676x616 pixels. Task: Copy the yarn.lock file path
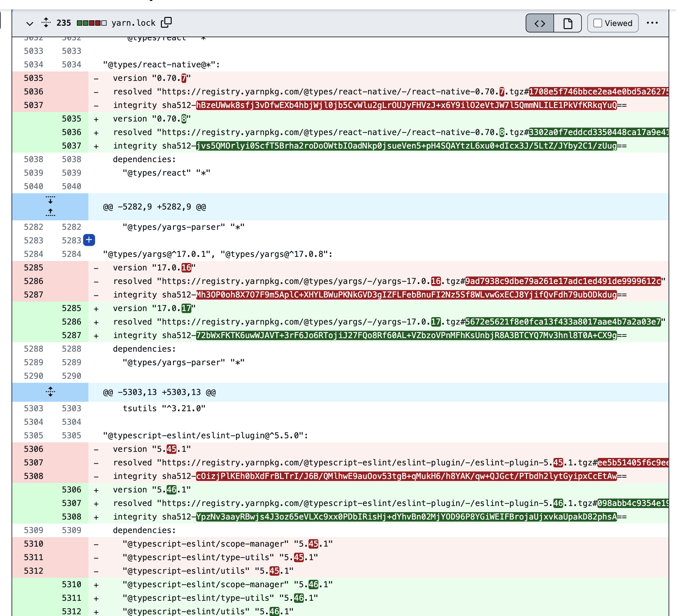pos(166,22)
